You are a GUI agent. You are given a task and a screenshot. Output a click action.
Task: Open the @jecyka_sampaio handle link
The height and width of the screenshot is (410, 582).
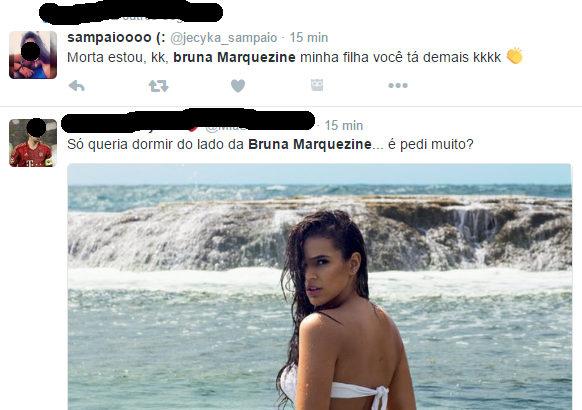coord(223,38)
